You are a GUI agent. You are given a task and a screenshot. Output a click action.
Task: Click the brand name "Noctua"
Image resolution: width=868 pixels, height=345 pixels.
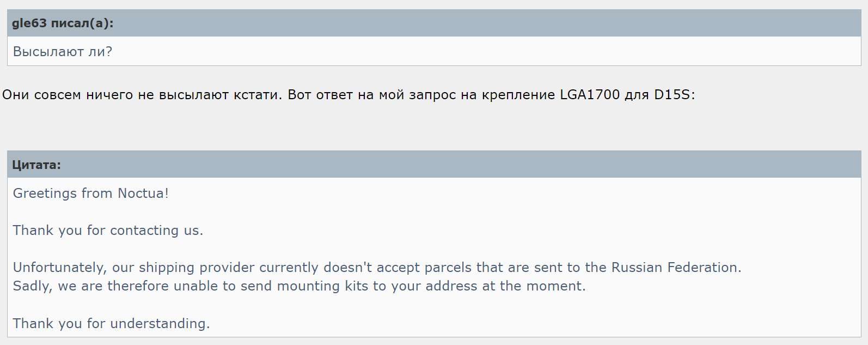tap(141, 193)
